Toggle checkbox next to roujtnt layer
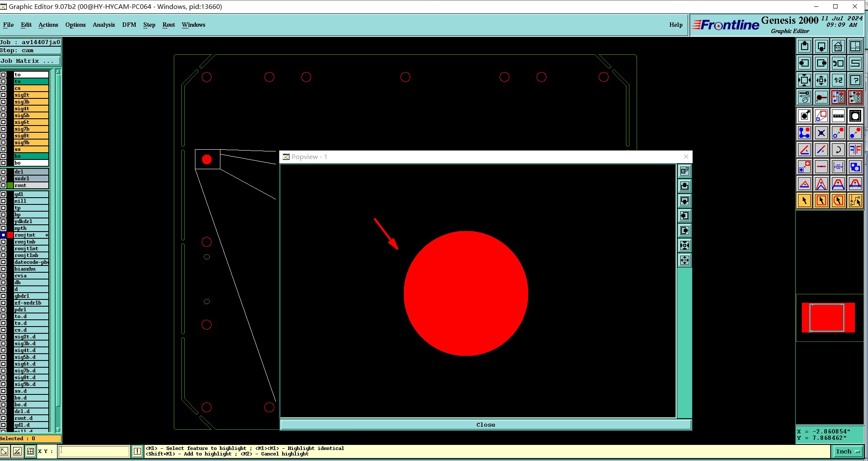The width and height of the screenshot is (868, 461). coord(3,235)
